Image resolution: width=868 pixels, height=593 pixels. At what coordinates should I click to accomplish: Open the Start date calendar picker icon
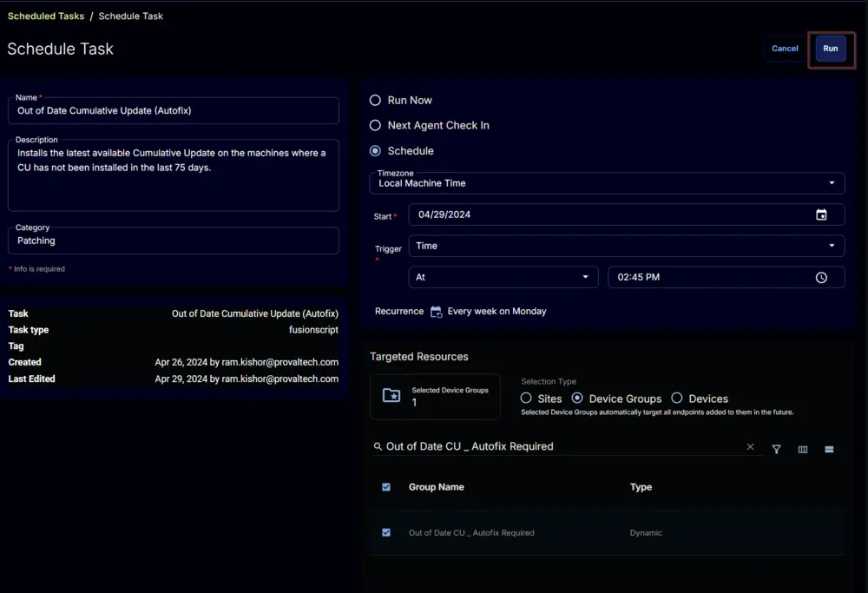(x=821, y=214)
